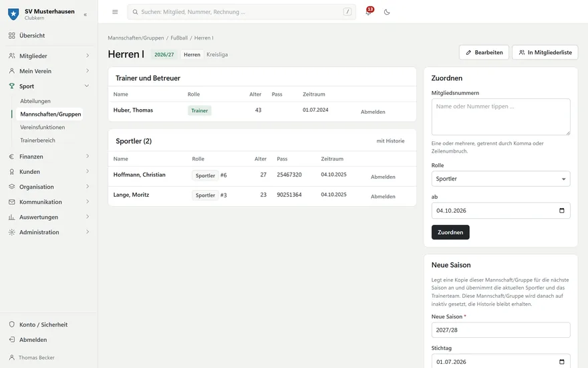Click the Thomas Becker user icon

pyautogui.click(x=12, y=357)
